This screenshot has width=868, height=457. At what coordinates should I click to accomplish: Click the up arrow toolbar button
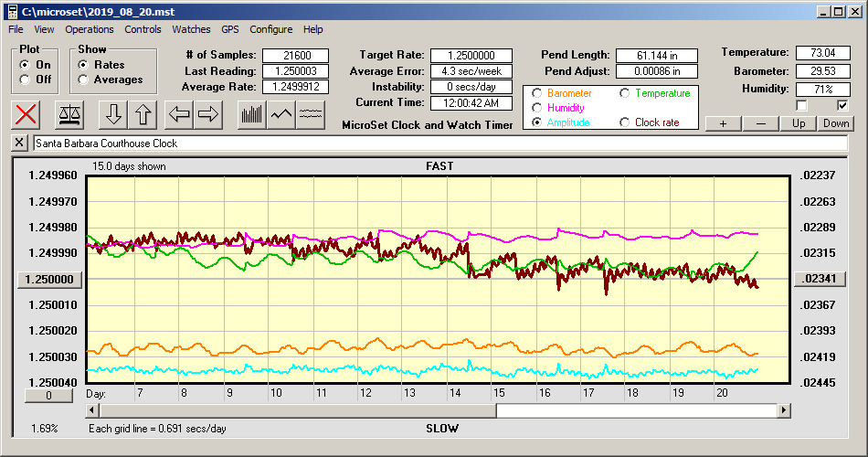click(x=143, y=114)
